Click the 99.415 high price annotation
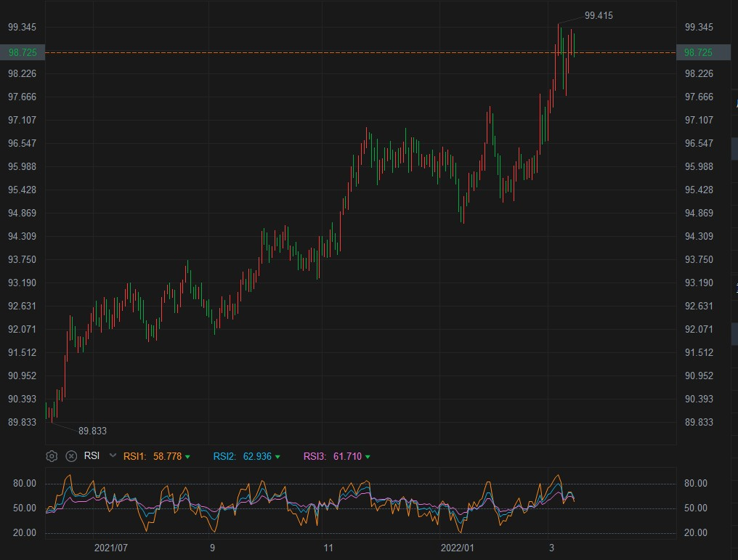The width and height of the screenshot is (738, 560). pyautogui.click(x=599, y=15)
